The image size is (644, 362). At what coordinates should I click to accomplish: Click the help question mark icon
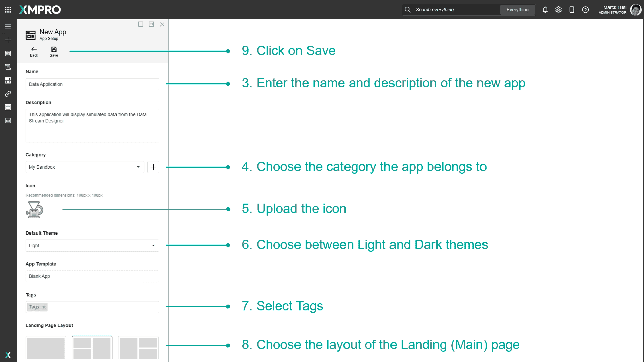585,10
